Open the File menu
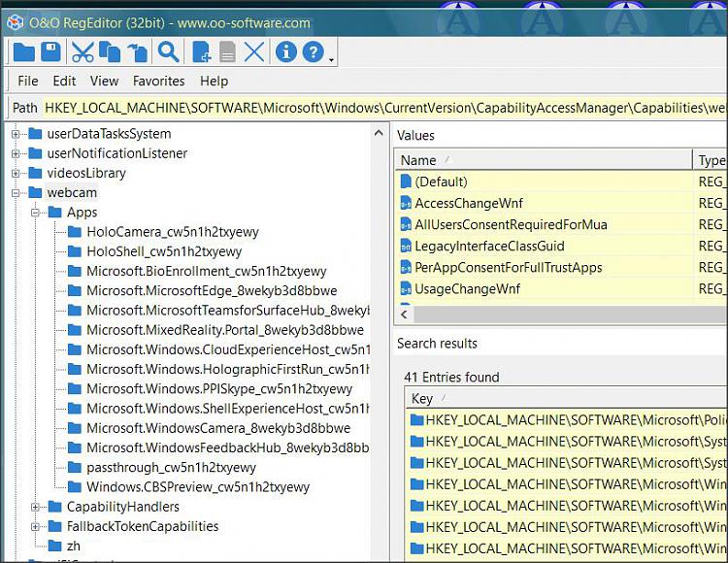Screen dimensions: 728x563 coord(28,82)
